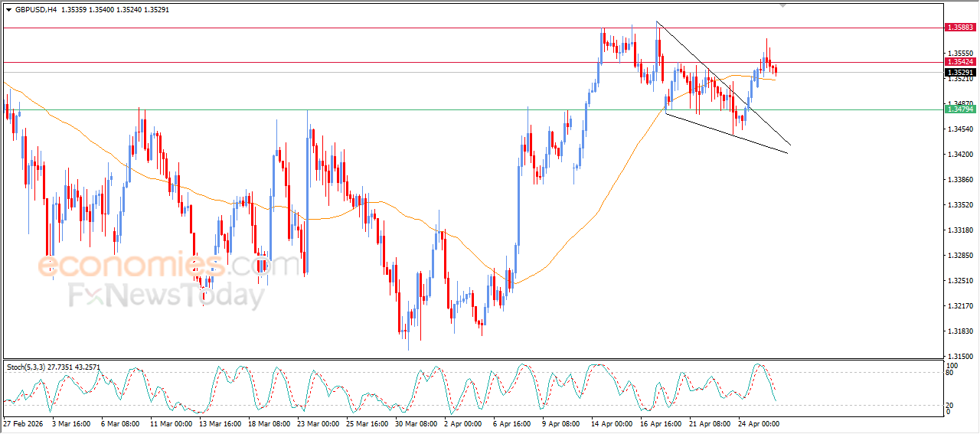Click the 18 Mar 08:00 time label
Image resolution: width=980 pixels, height=434 pixels.
click(269, 423)
